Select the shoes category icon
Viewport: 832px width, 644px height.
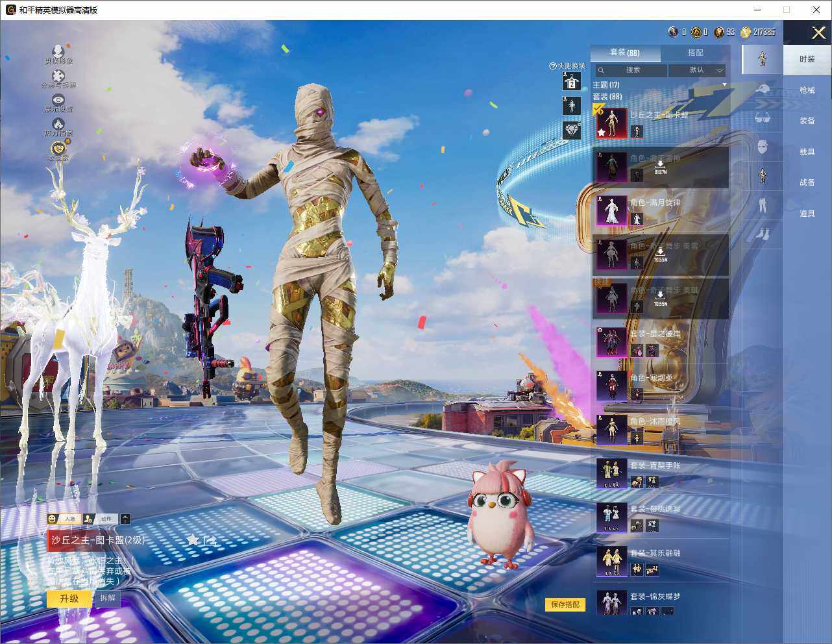(763, 233)
